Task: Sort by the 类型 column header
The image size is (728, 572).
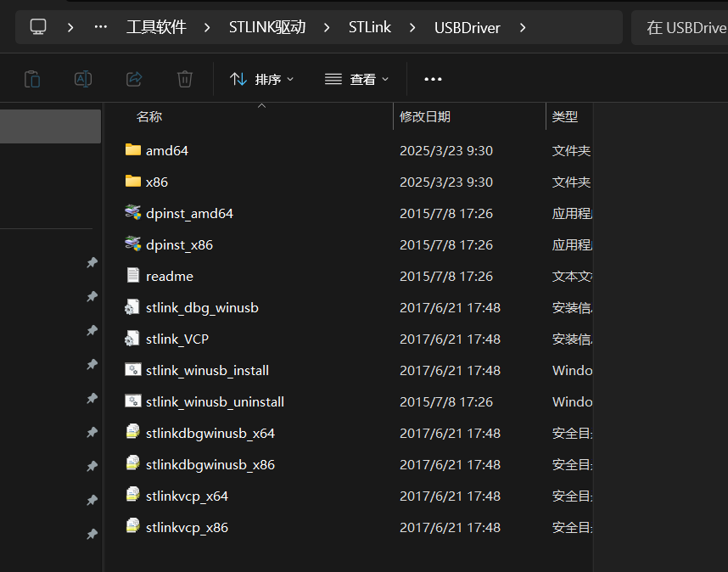Action: pyautogui.click(x=565, y=116)
